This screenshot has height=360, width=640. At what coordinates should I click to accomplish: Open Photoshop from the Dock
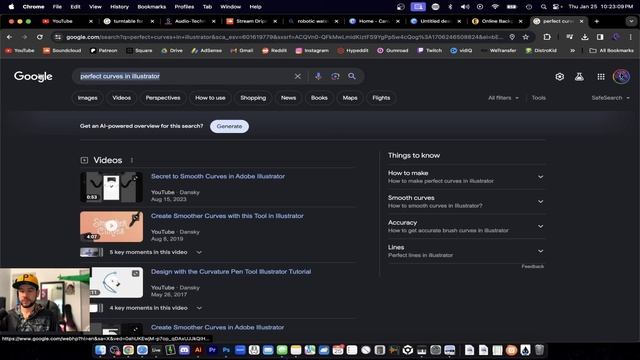pyautogui.click(x=226, y=350)
